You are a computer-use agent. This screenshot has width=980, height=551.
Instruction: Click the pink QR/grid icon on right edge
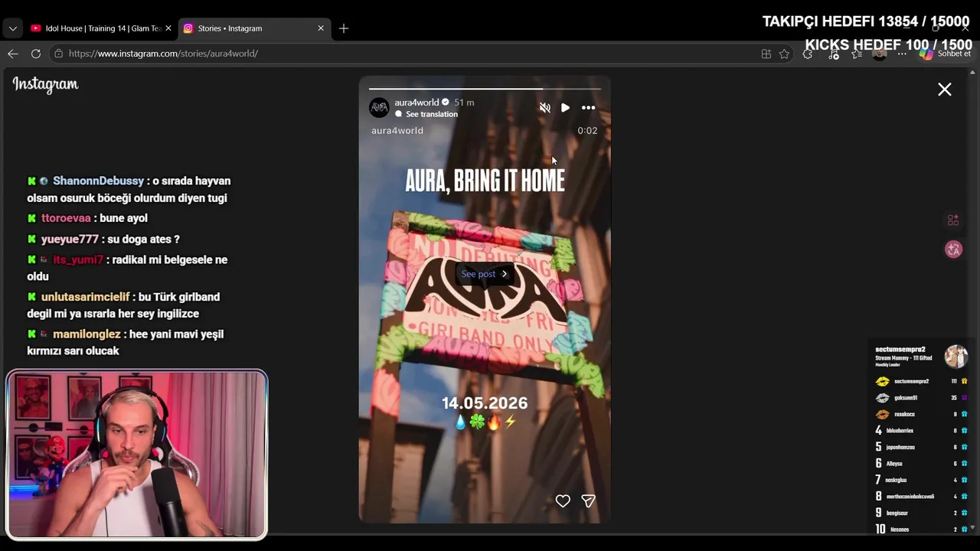click(953, 220)
